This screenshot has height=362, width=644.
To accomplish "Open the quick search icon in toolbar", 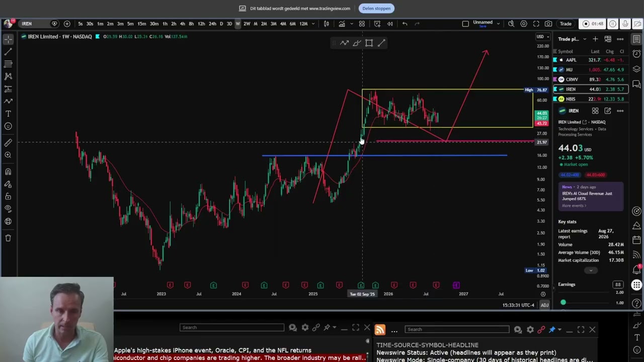I will click(x=511, y=24).
